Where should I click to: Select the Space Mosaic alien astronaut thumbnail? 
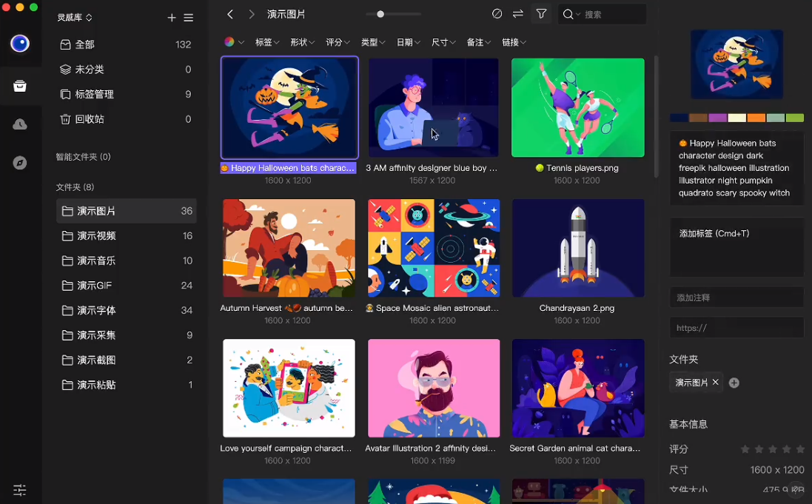coord(434,248)
